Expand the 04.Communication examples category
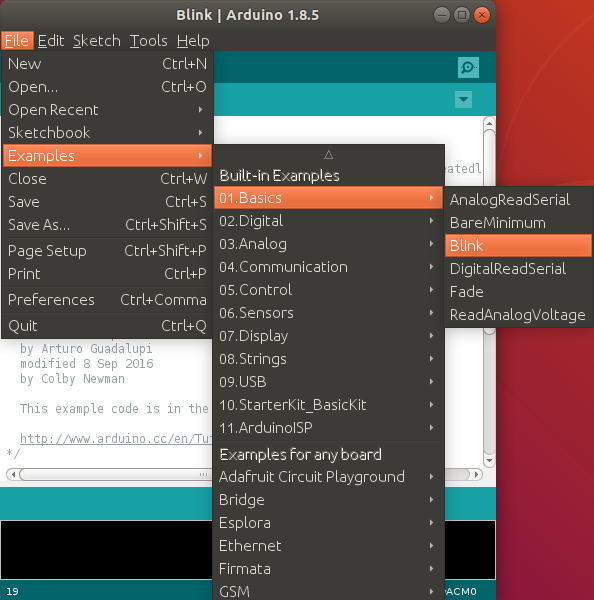 [328, 267]
